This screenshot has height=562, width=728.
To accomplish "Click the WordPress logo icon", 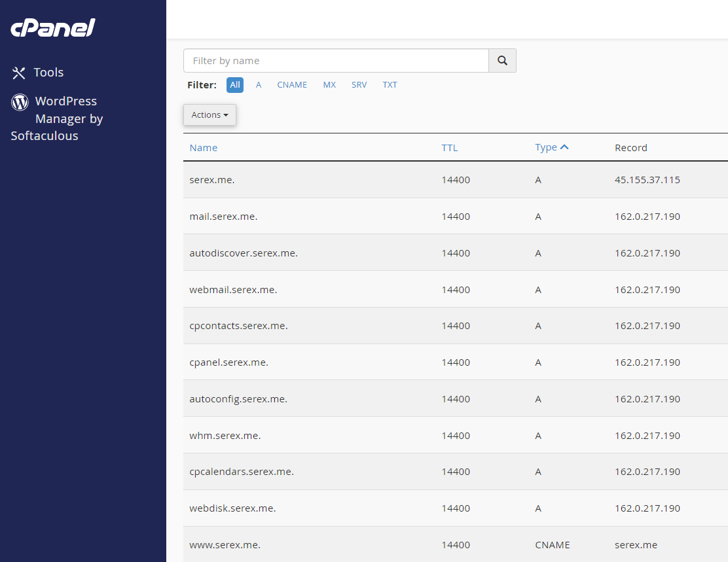I will coord(20,101).
